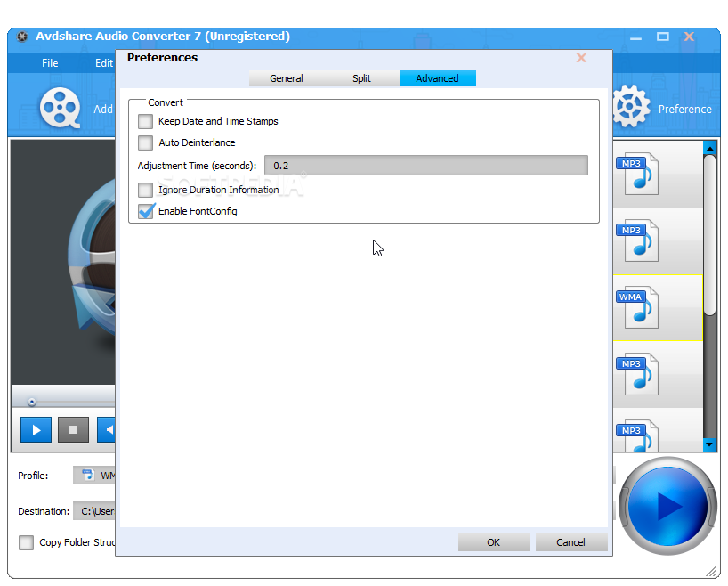Click the window resize grip corner
The height and width of the screenshot is (586, 728).
point(712,571)
